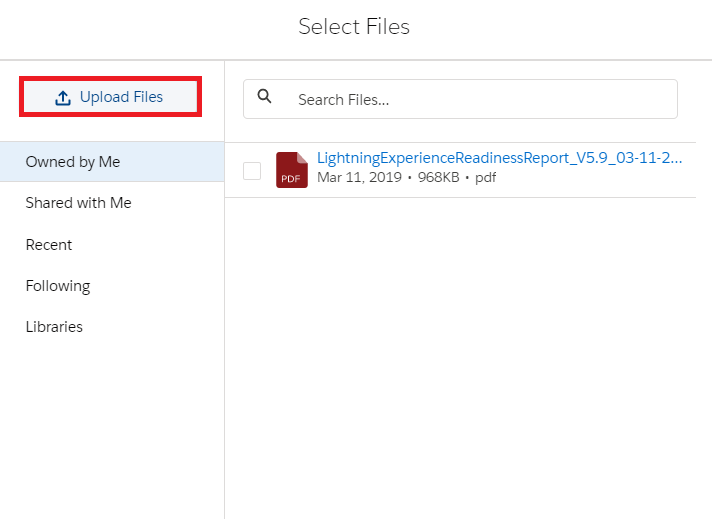The height and width of the screenshot is (519, 712).
Task: Click the upload arrow icon
Action: (63, 97)
